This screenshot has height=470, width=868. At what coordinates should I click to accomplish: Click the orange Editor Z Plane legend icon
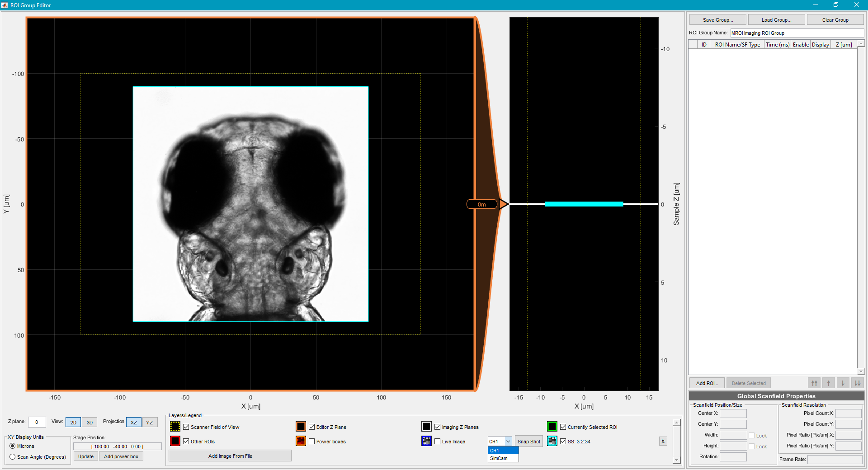click(301, 427)
